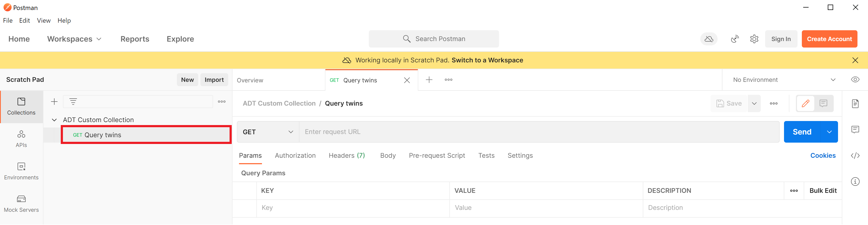The image size is (868, 225).
Task: Create new collection with plus icon
Action: pyautogui.click(x=54, y=101)
